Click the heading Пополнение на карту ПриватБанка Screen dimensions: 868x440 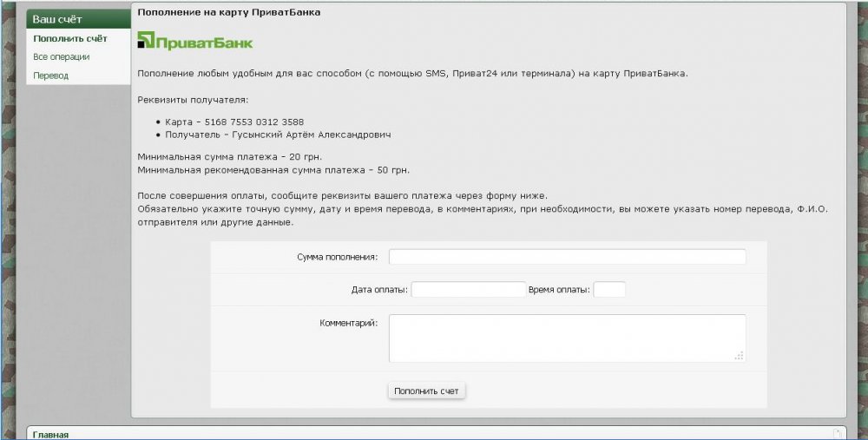point(228,12)
